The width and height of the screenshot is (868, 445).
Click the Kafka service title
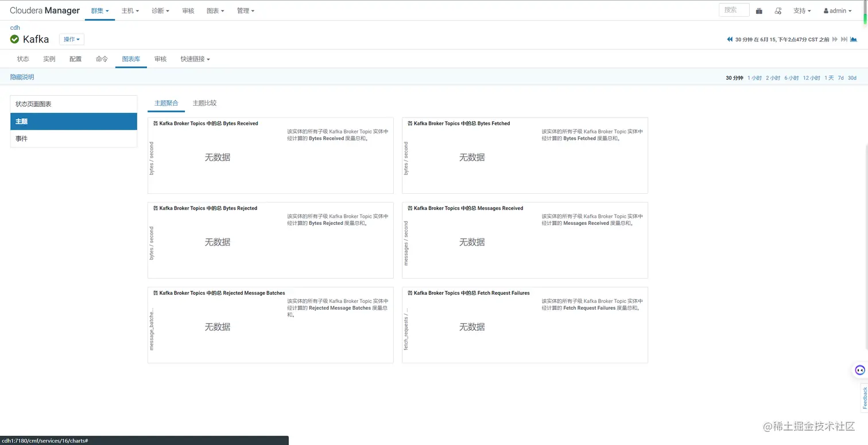tap(36, 39)
